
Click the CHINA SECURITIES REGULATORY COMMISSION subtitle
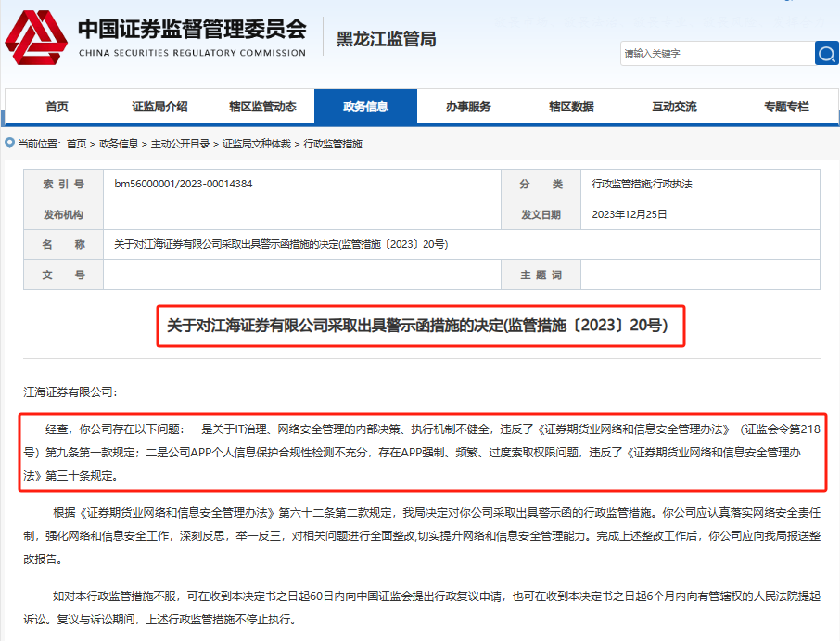[x=192, y=53]
